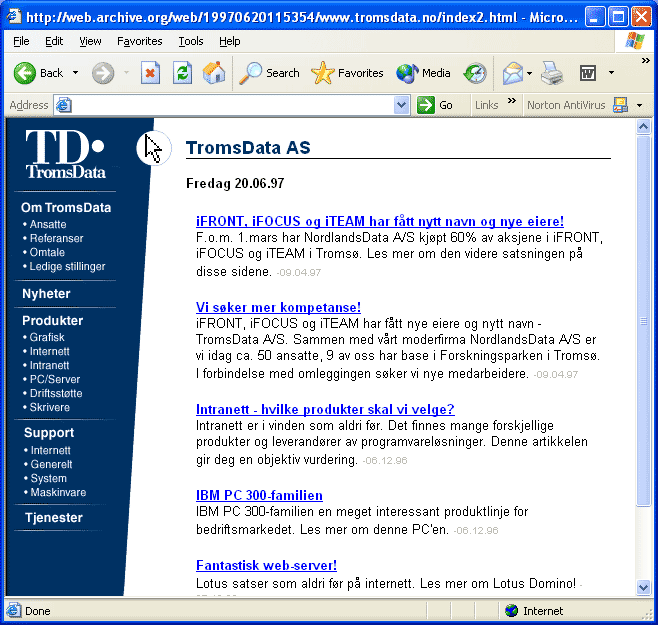Open the 'Fantastisk web-server!' link

266,565
